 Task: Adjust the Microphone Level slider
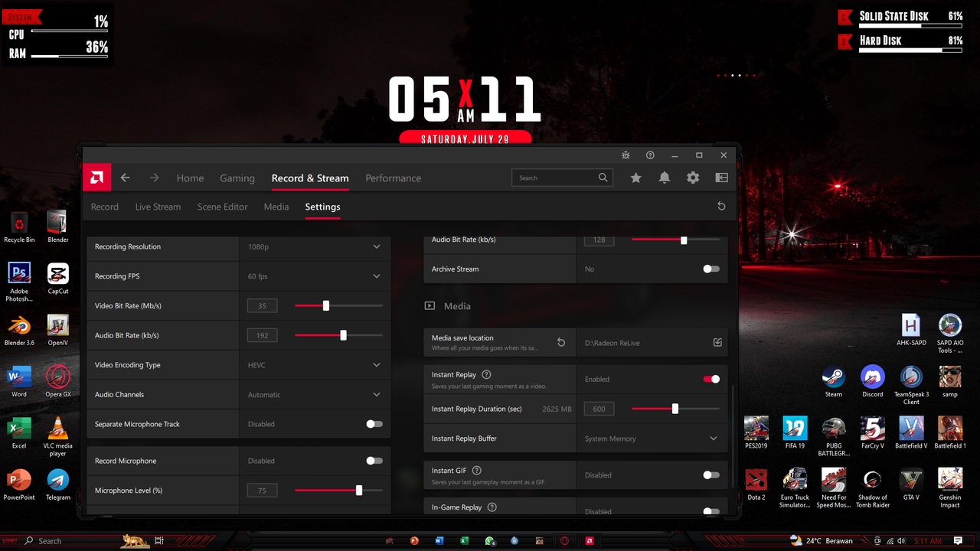pyautogui.click(x=338, y=491)
